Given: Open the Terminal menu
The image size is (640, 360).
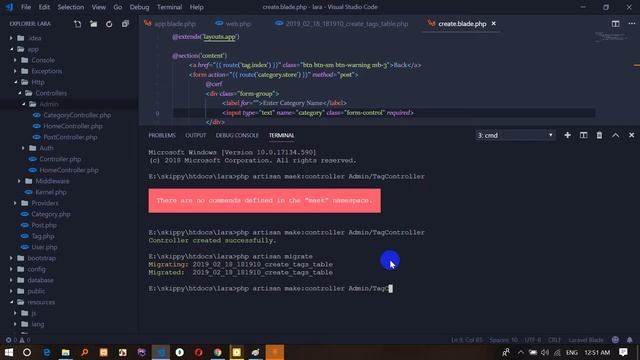Looking at the screenshot, I should click(169, 7).
